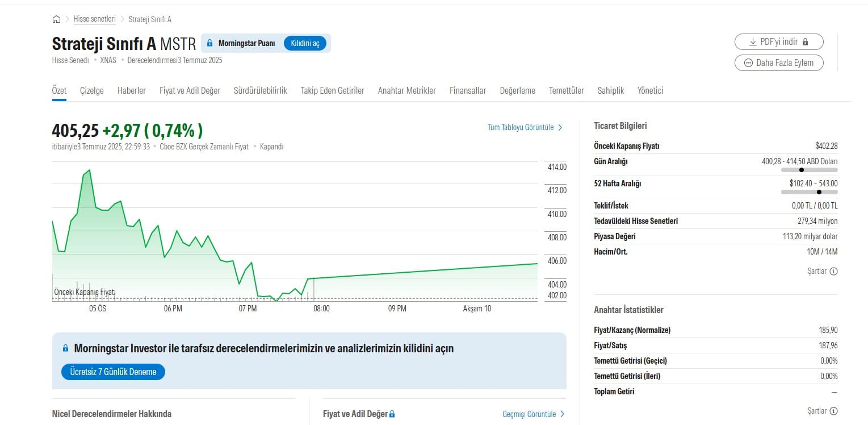
Task: Click lock icon in Morningstar Investor banner
Action: 66,348
